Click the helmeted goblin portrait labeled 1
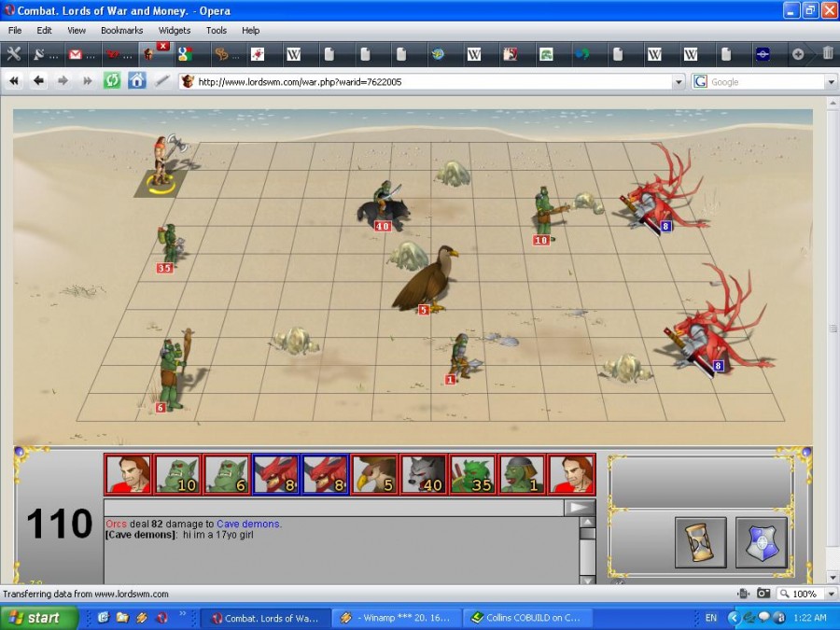This screenshot has width=840, height=630. [523, 474]
